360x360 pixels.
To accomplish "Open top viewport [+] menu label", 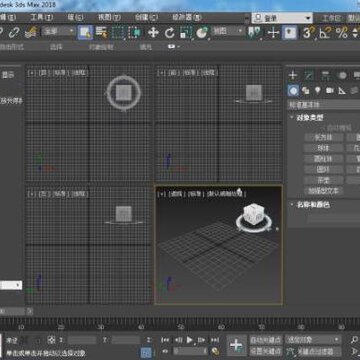I will click(x=32, y=72).
